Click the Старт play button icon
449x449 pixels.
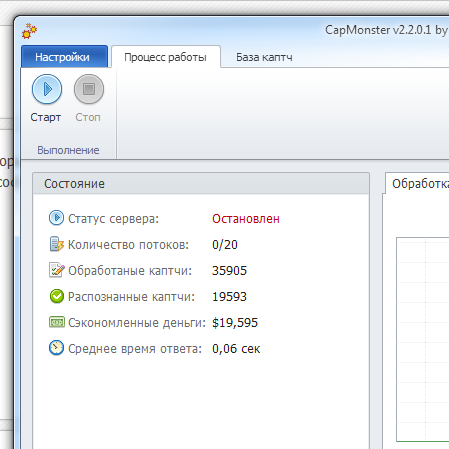point(47,89)
